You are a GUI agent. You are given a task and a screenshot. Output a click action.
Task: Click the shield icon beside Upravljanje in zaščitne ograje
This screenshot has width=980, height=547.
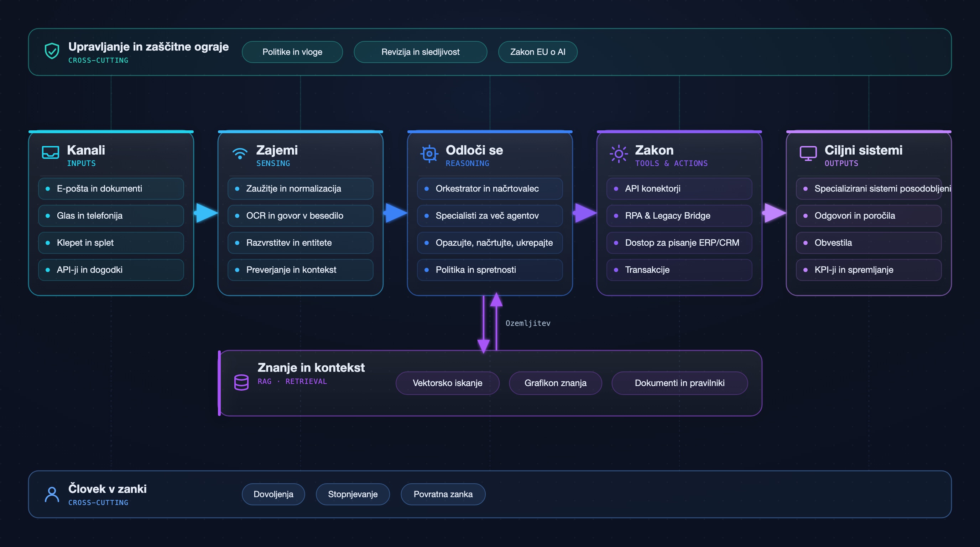tap(52, 51)
